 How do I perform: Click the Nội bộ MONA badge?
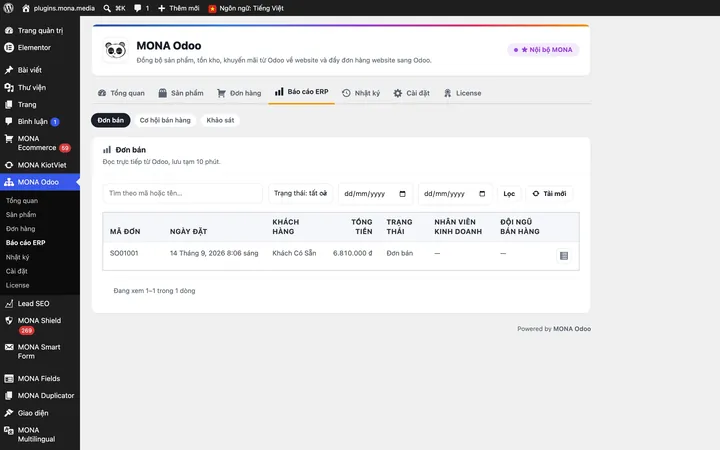(543, 50)
